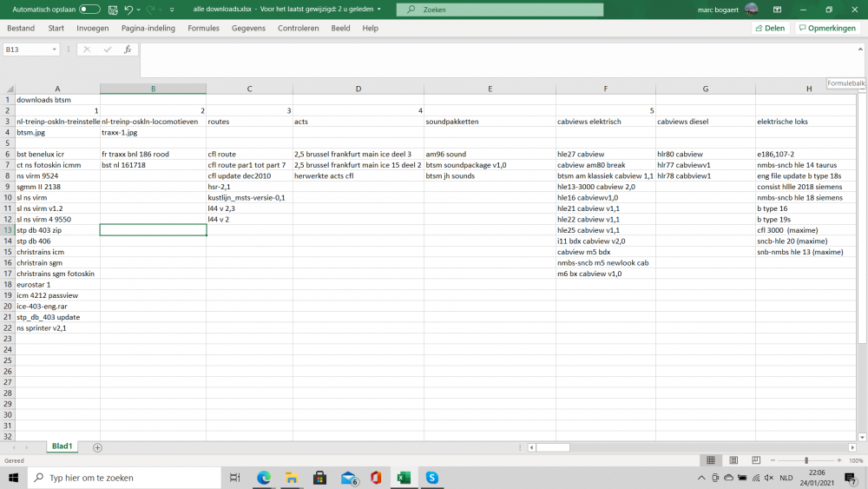Click the Undo arrow icon
868x489 pixels.
128,10
